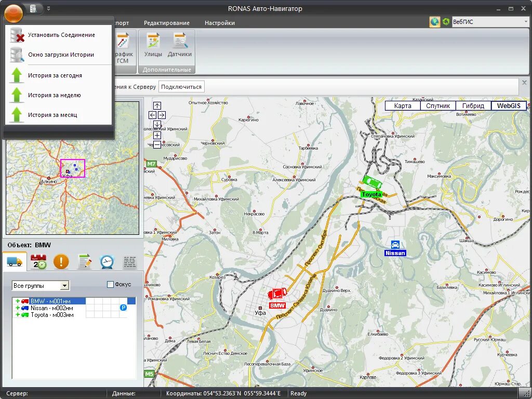Click the database quick access toolbar icon
532x399 pixels.
(x=33, y=8)
